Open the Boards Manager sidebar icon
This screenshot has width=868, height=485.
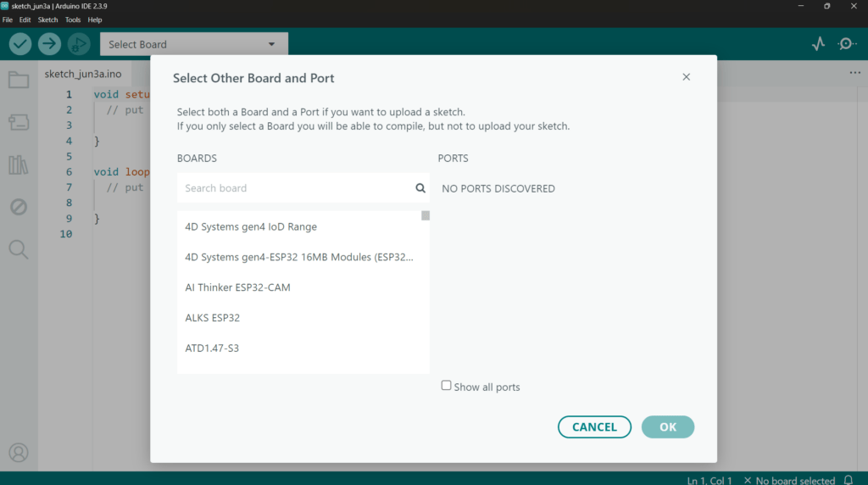click(x=19, y=122)
